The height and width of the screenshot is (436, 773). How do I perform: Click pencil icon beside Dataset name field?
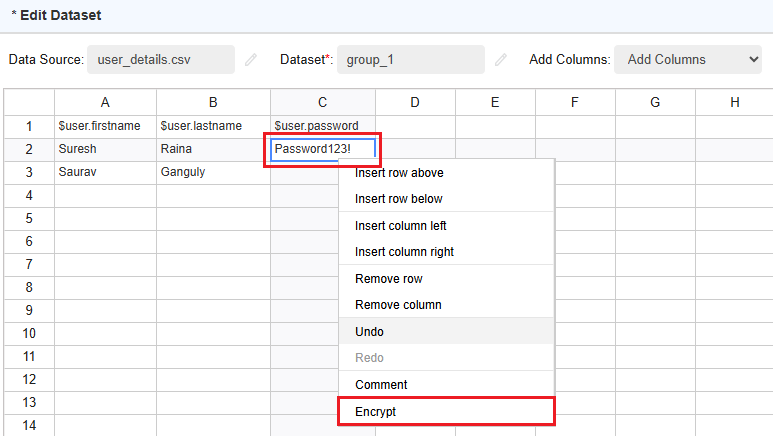click(x=501, y=60)
